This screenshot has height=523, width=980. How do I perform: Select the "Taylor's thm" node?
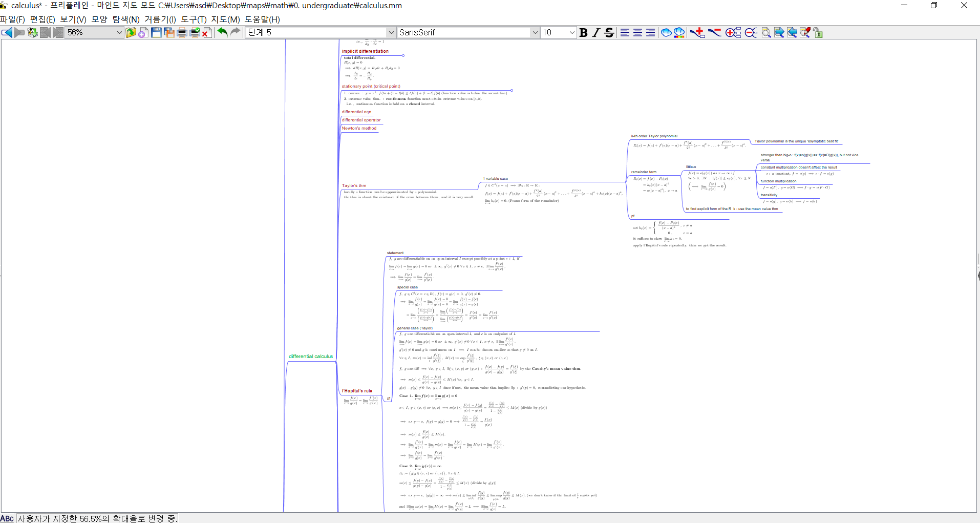click(x=354, y=186)
